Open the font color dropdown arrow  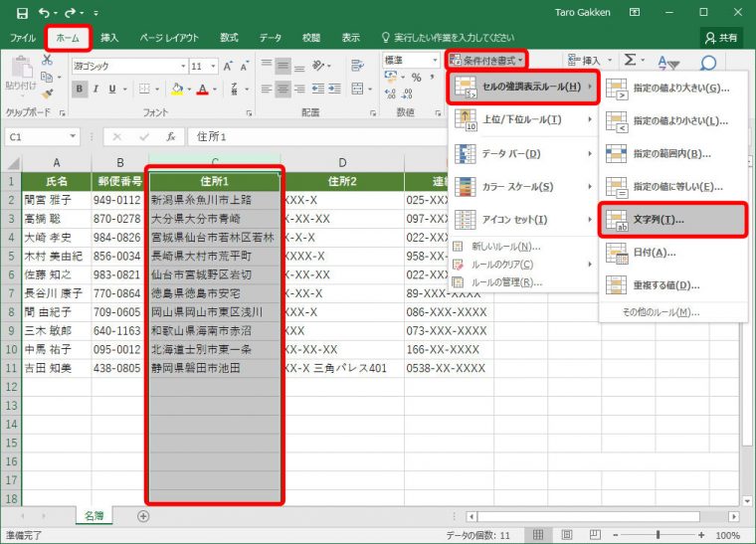(x=215, y=90)
